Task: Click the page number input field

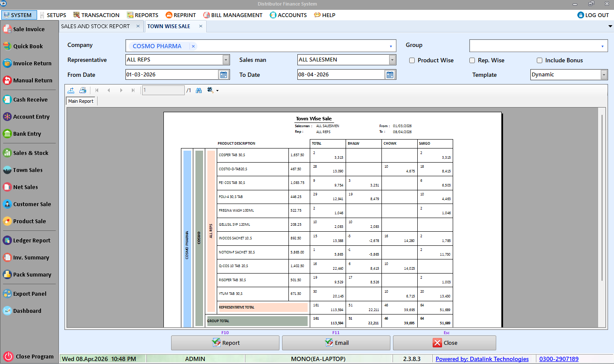Action: tap(163, 90)
